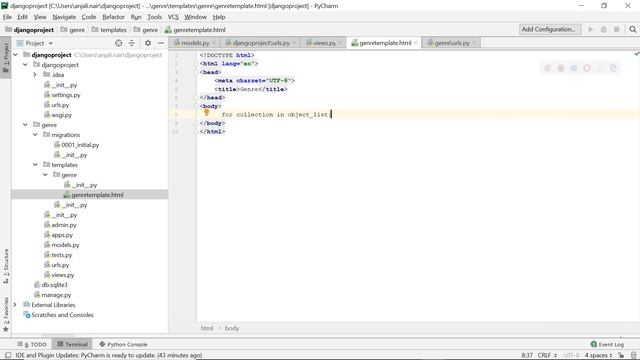640x360 pixels.
Task: Click the IDE and Plugin Updates status message
Action: coord(109,355)
